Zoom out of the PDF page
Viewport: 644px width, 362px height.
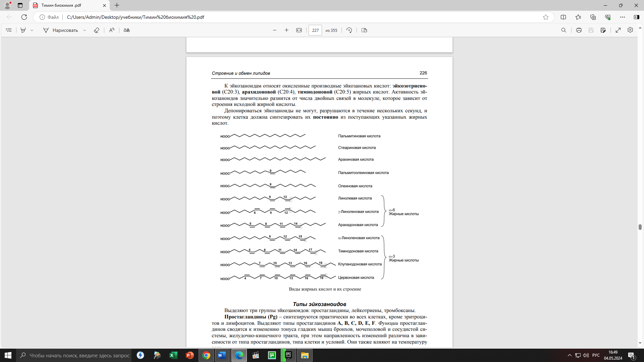coord(275,30)
